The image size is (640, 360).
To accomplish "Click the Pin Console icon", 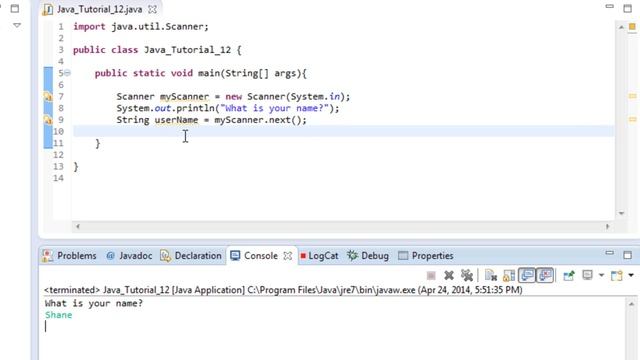I will pyautogui.click(x=569, y=276).
